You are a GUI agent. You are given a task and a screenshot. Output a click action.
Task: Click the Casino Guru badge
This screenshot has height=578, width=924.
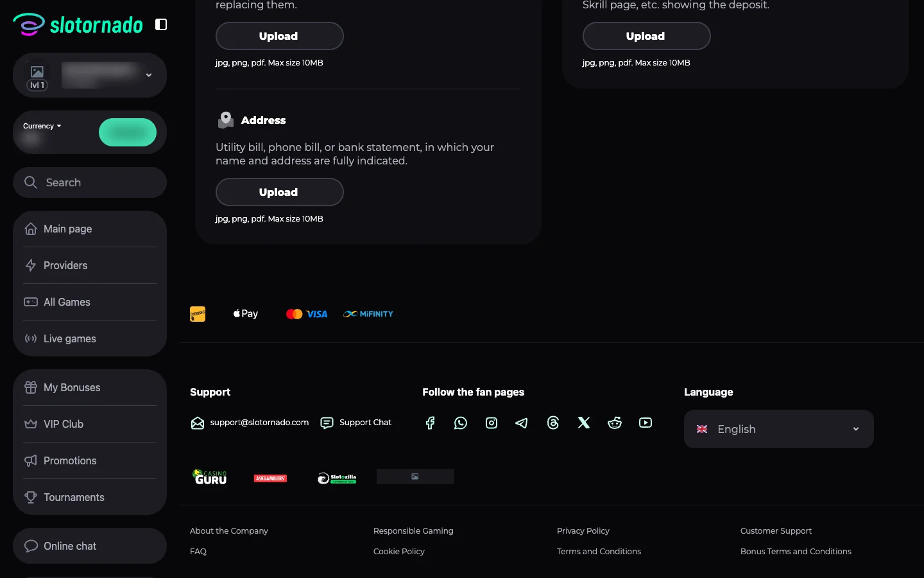point(210,477)
